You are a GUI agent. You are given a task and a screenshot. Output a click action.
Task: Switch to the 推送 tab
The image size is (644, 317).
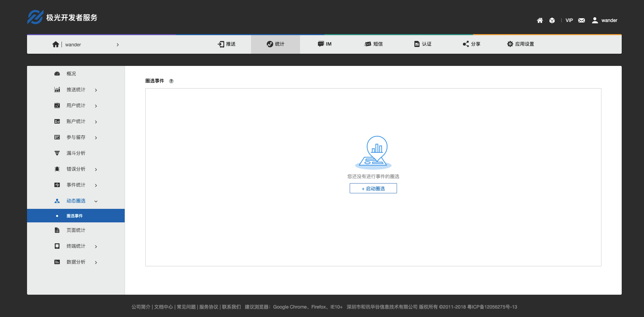[227, 44]
